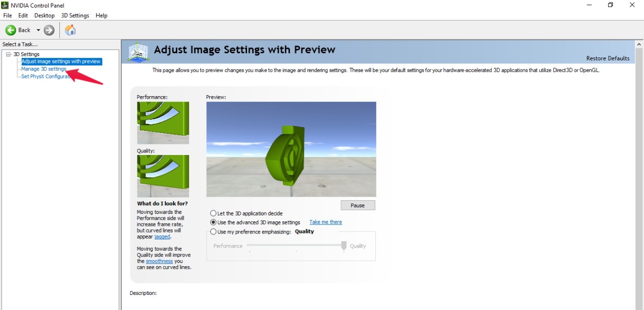Open the Desktop menu
The width and height of the screenshot is (644, 310).
(44, 16)
